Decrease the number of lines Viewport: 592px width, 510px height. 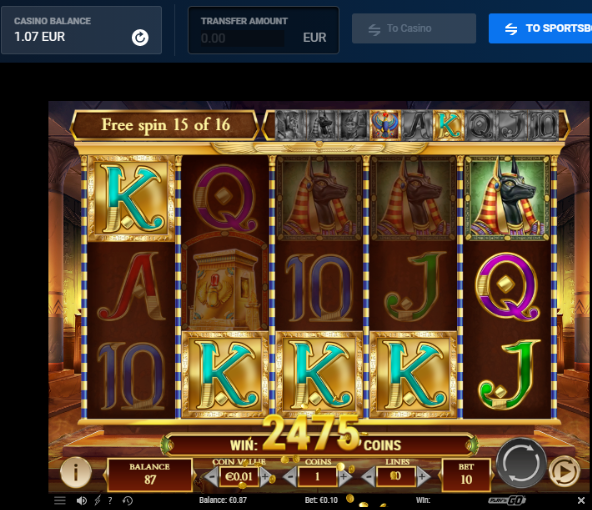(x=368, y=477)
